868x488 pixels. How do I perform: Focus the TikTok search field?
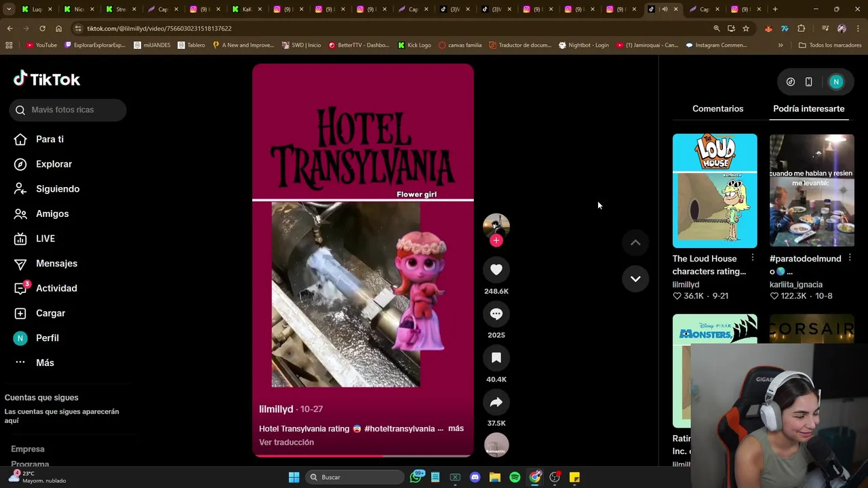coord(68,110)
